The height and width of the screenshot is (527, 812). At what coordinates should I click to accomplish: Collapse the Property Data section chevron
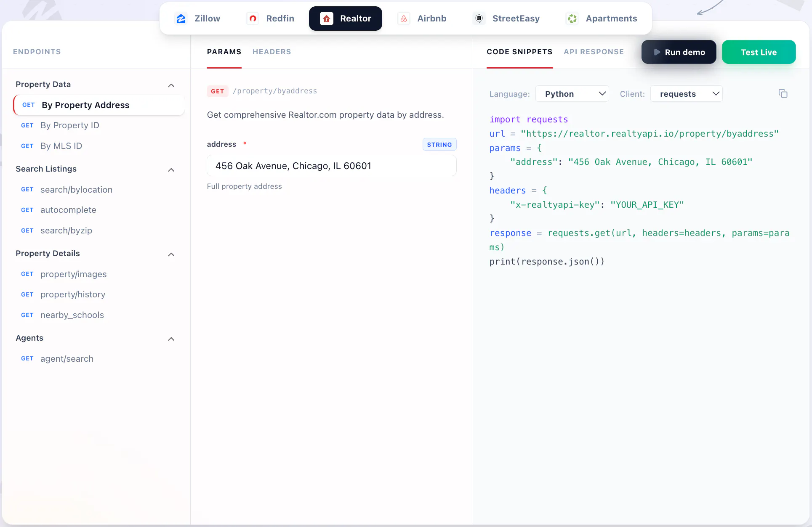(x=171, y=85)
